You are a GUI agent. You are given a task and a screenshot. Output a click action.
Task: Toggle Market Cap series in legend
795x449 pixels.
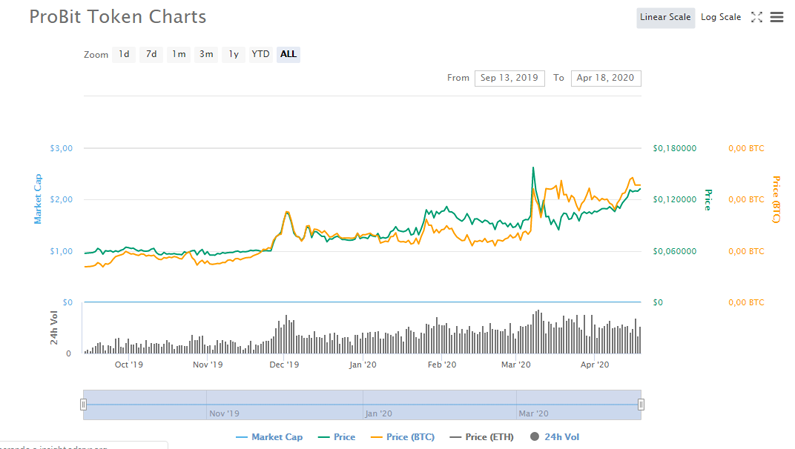click(x=269, y=437)
